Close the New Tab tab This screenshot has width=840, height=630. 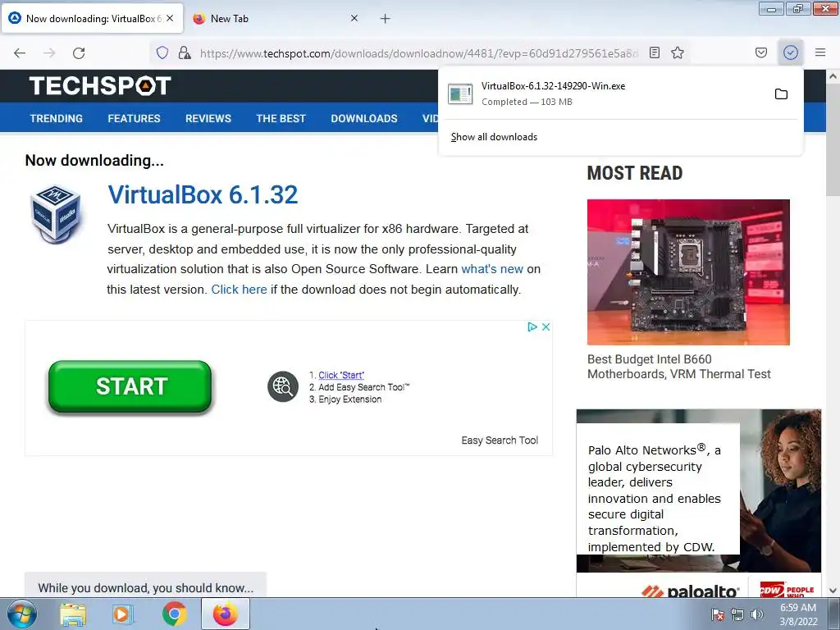tap(354, 18)
